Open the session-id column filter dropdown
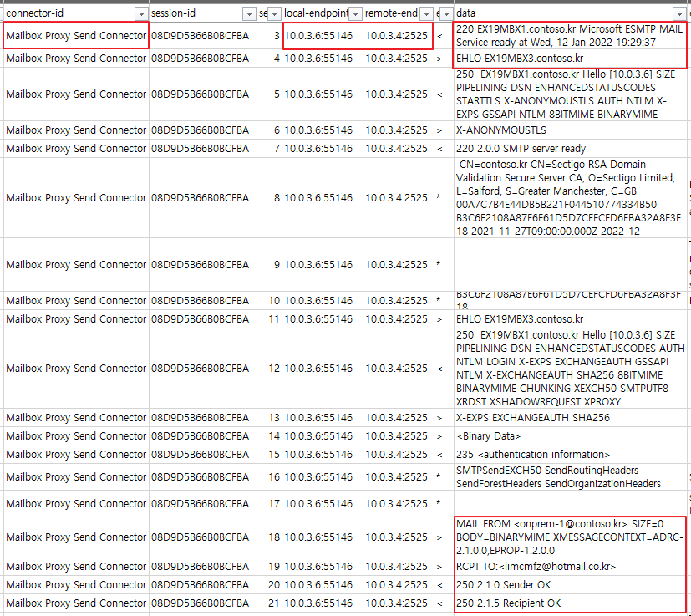Screen dimensions: 691x616 click(x=249, y=14)
